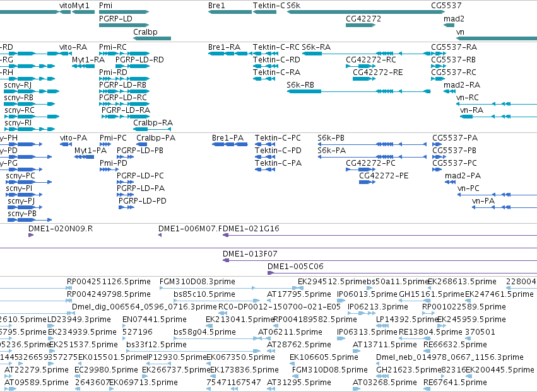The height and width of the screenshot is (392, 537).
Task: Select the Cralbp-PA protein label
Action: 156,138
